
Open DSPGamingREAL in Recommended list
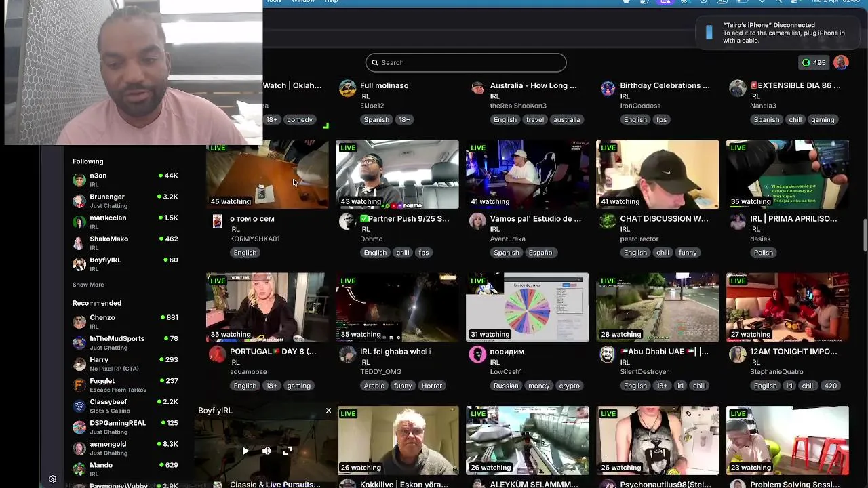125,427
